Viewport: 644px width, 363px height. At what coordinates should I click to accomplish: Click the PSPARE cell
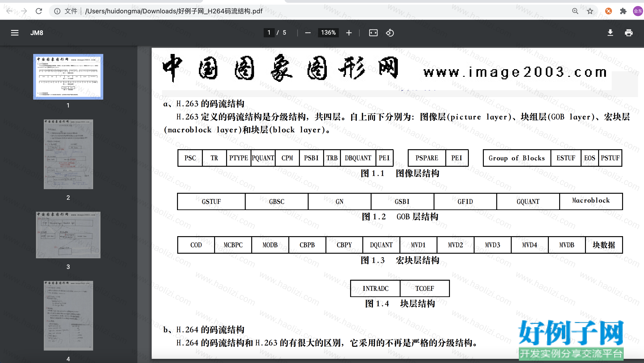(427, 158)
